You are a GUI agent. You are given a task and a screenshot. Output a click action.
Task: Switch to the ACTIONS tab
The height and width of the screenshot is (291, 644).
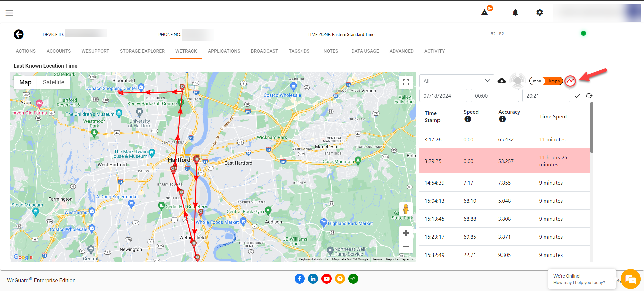[x=26, y=51]
